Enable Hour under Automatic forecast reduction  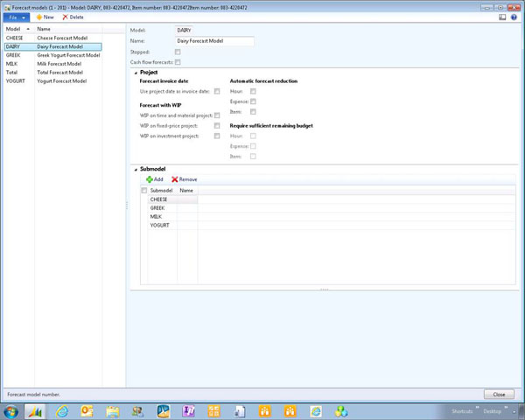coord(253,91)
